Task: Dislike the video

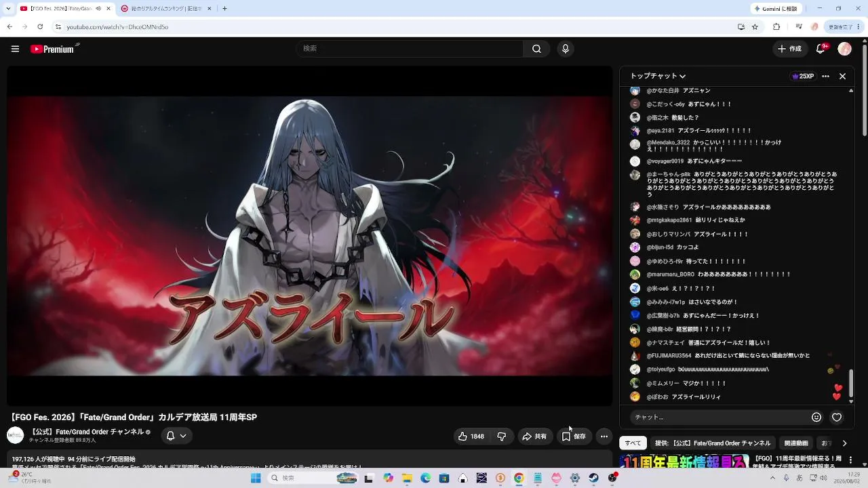Action: click(x=502, y=436)
